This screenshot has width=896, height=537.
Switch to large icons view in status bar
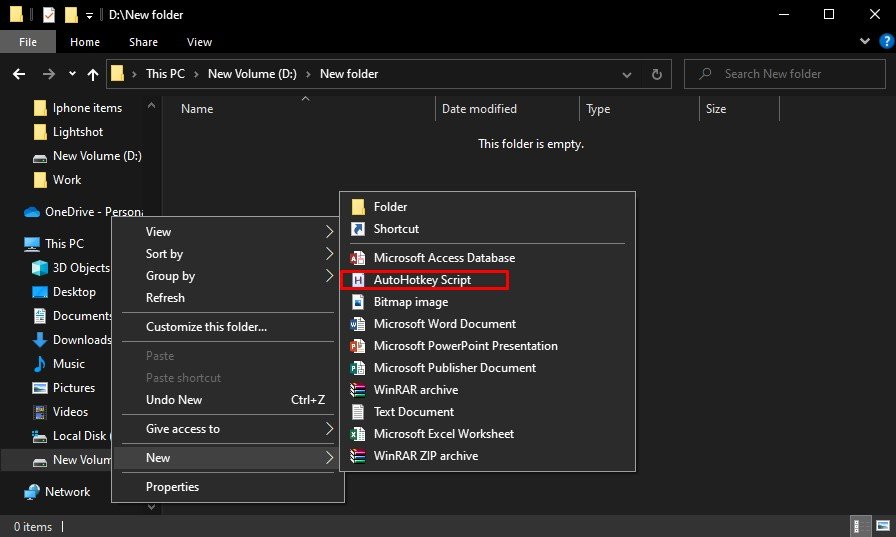(881, 526)
